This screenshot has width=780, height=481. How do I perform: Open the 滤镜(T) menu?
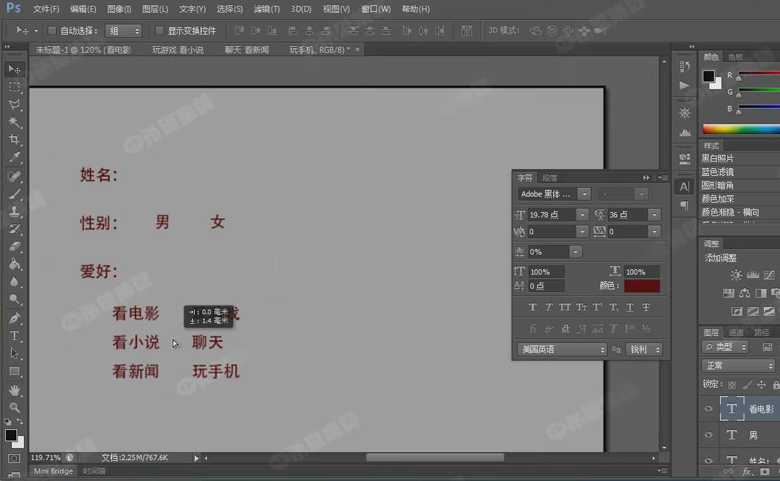tap(266, 9)
